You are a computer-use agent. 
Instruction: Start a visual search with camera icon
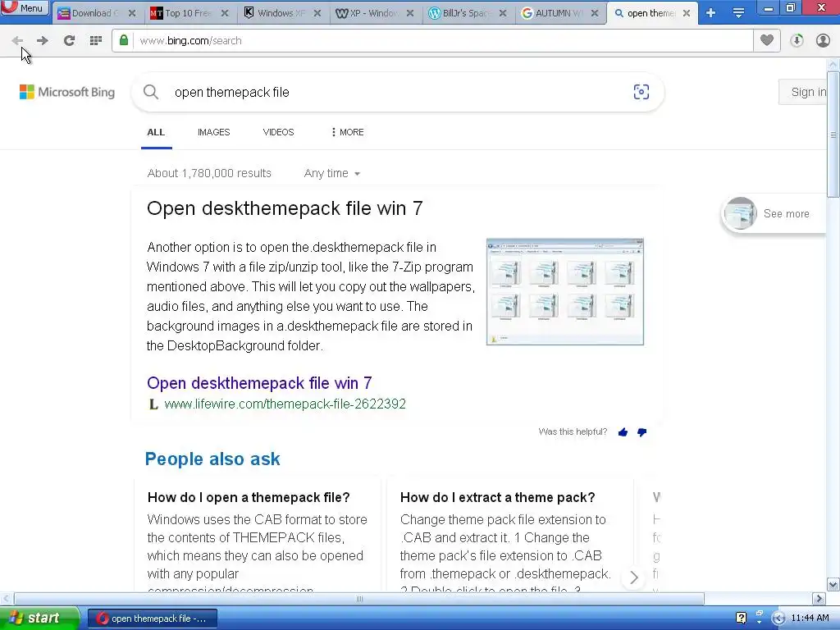[x=641, y=92]
